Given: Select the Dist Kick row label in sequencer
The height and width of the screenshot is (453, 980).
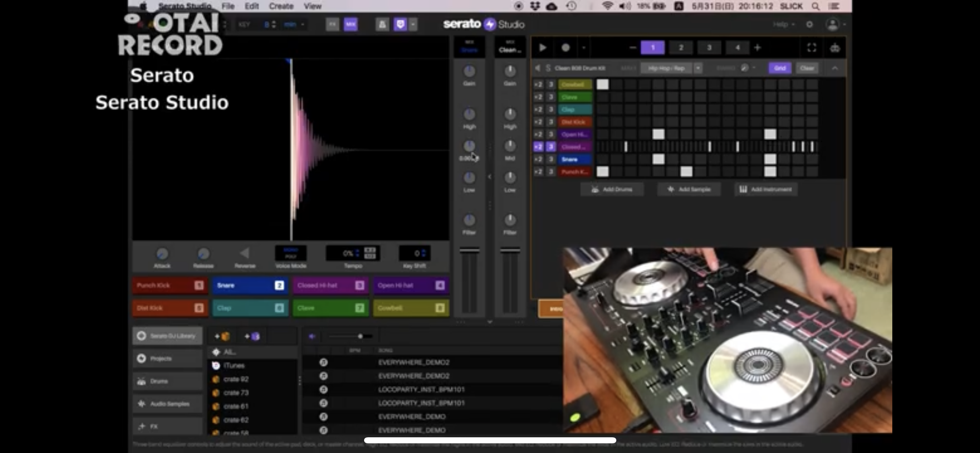Looking at the screenshot, I should point(574,122).
